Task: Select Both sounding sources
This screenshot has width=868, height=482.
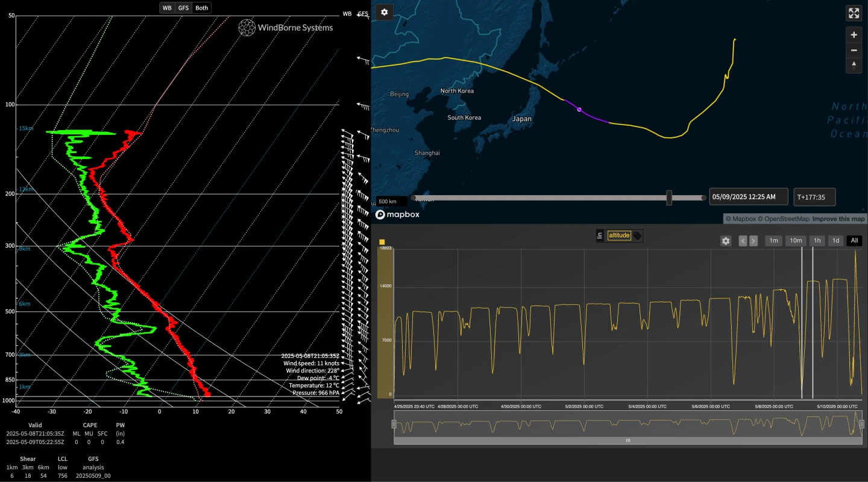Action: pos(202,8)
